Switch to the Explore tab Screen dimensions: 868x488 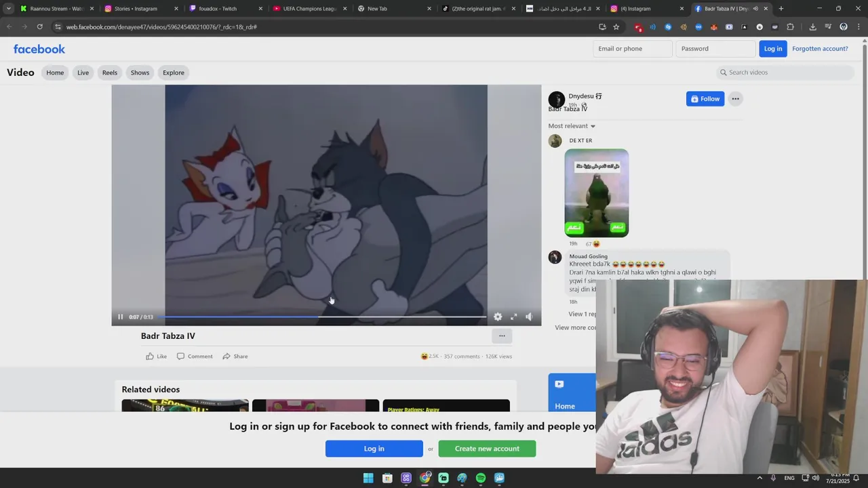point(173,73)
